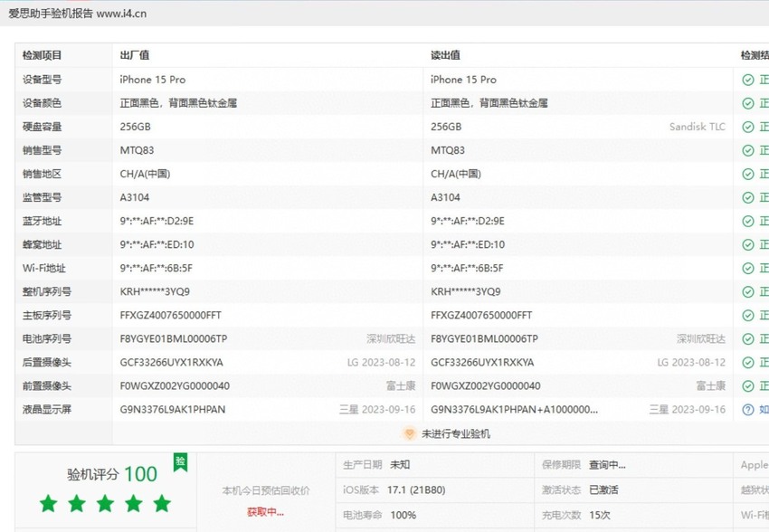Click the green check icon for 销售型号

[x=748, y=150]
